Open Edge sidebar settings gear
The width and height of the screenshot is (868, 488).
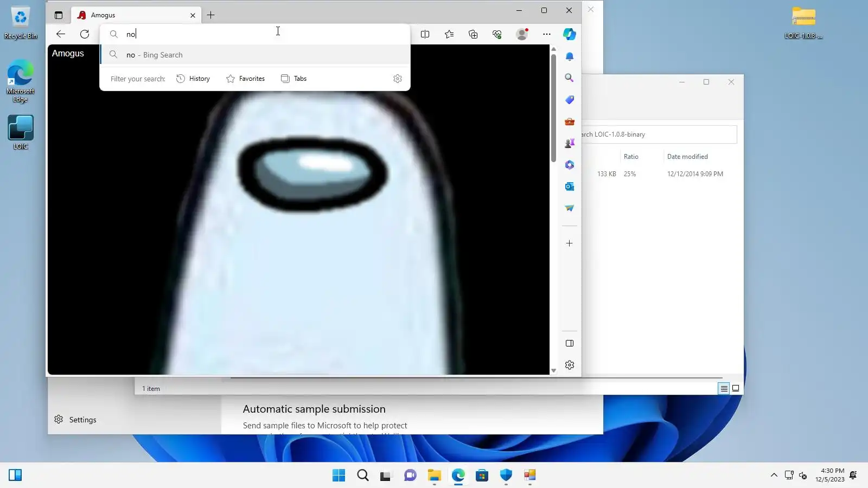(x=570, y=365)
